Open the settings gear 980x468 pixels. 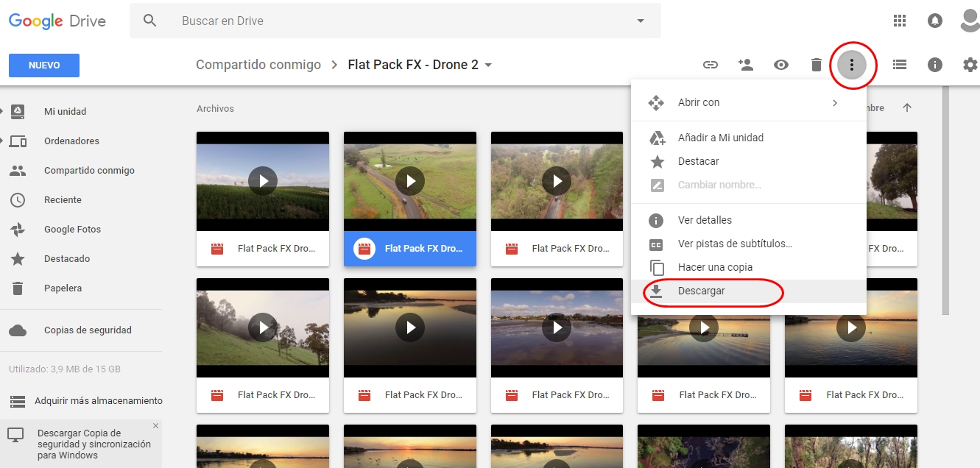click(x=970, y=65)
